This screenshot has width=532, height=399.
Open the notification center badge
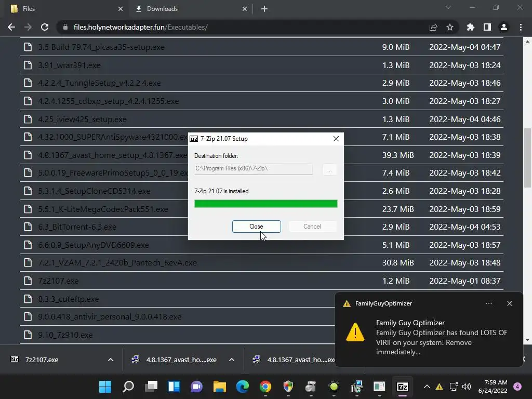(517, 387)
